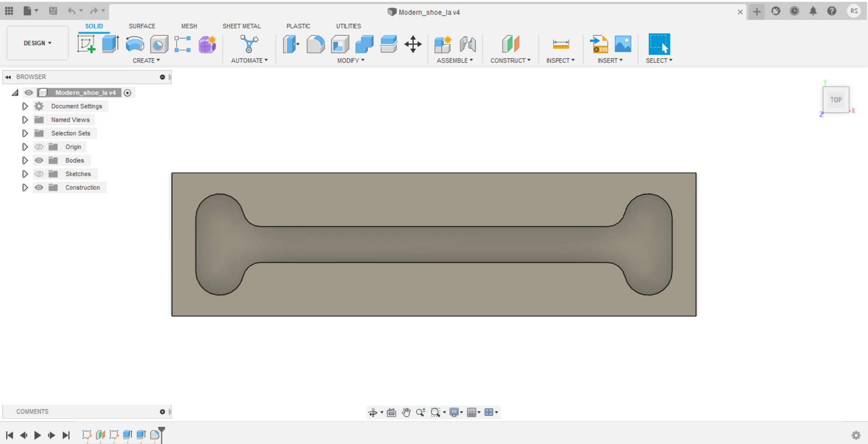
Task: Create a new component with Assemble
Action: (x=443, y=44)
